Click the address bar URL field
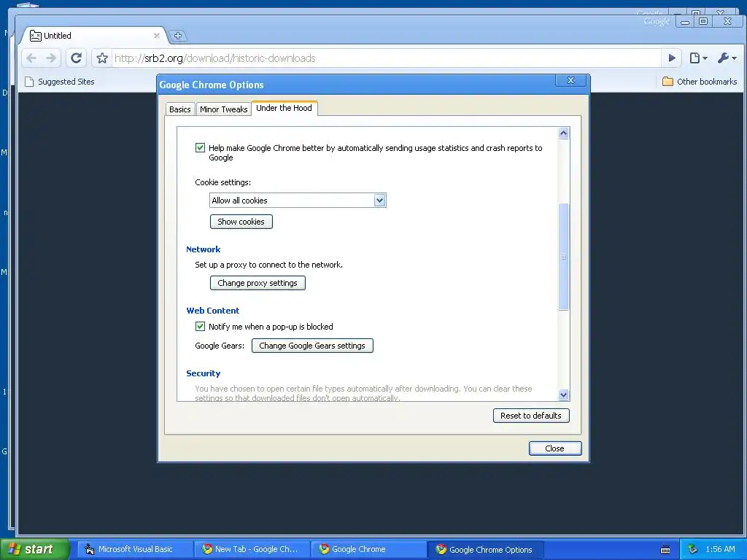The width and height of the screenshot is (747, 560). pos(386,58)
